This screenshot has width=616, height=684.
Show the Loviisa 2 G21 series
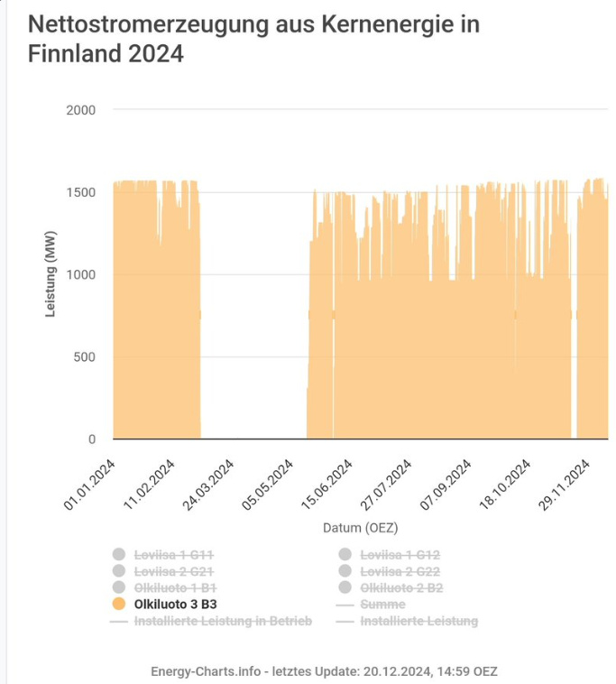[x=163, y=571]
